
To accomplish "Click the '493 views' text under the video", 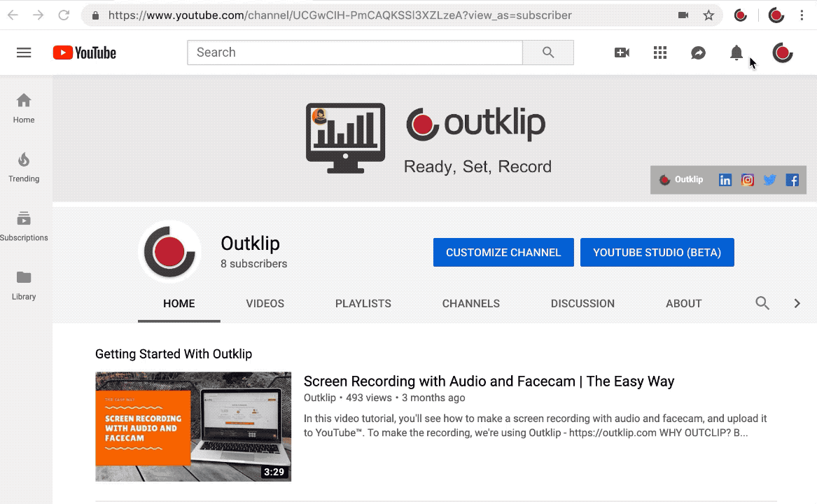I will [x=369, y=398].
